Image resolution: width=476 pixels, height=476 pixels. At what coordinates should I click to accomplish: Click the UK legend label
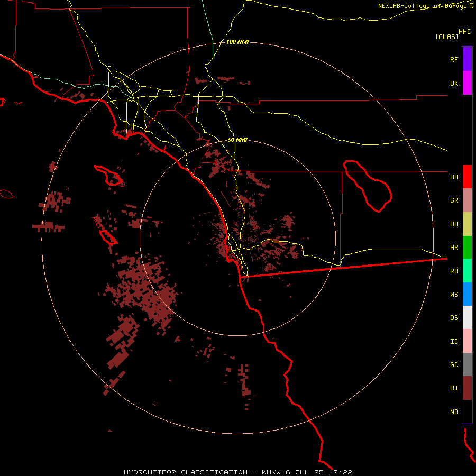[x=454, y=83]
